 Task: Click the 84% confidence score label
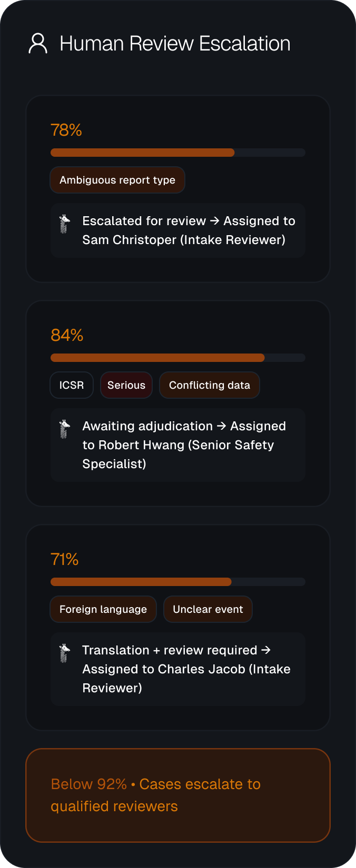67,335
